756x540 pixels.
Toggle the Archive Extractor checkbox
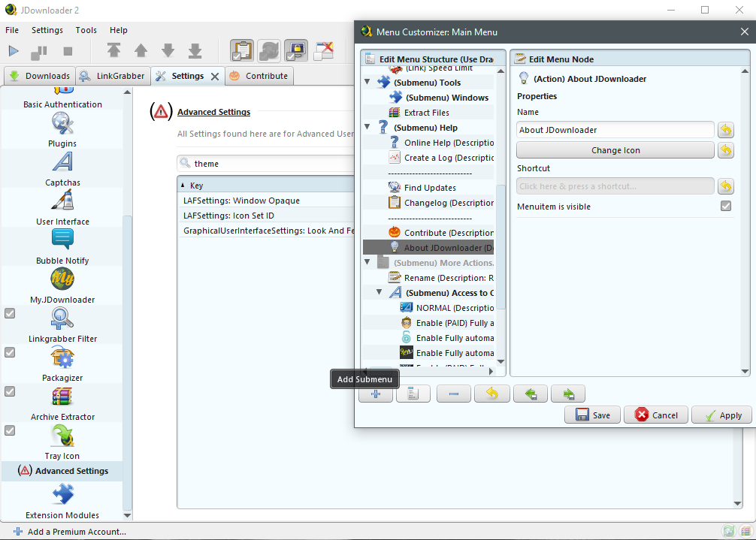click(x=10, y=391)
